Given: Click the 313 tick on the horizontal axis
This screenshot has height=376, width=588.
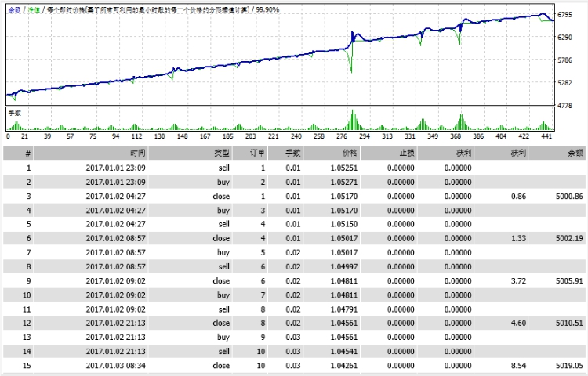Looking at the screenshot, I should click(387, 136).
